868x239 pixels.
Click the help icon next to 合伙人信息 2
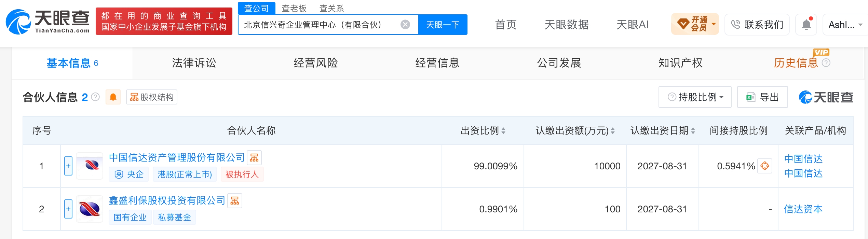point(96,97)
